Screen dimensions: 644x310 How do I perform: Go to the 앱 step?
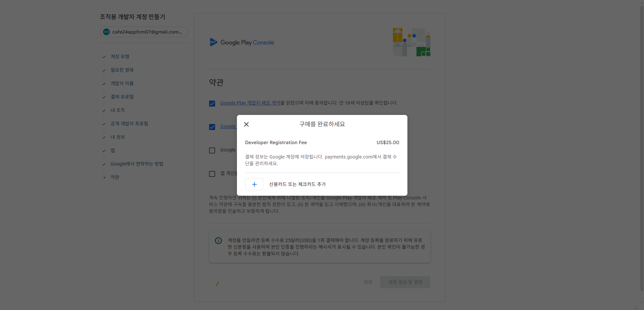[113, 150]
